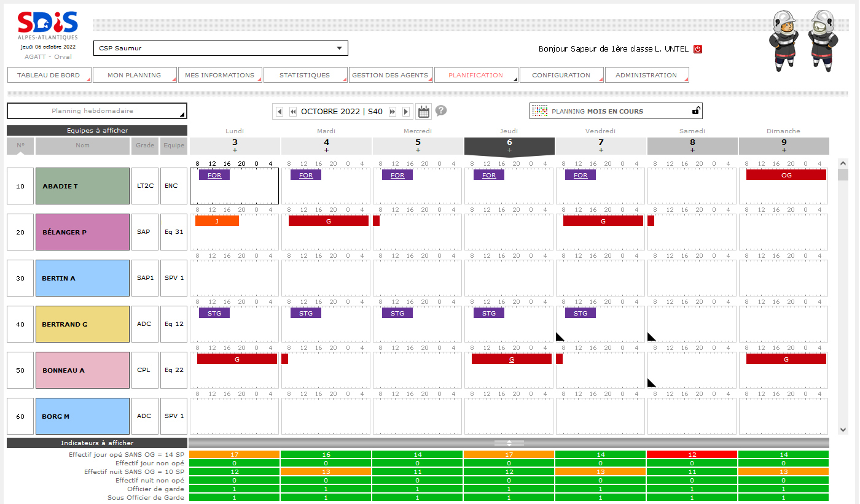
Task: Select the red OG block on Dimanche for ABADIE T
Action: (x=786, y=175)
